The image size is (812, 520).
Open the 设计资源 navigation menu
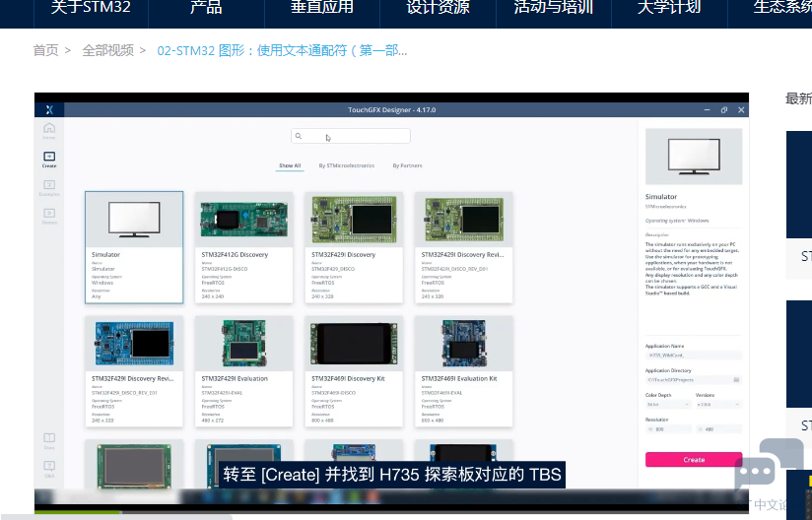click(x=439, y=8)
